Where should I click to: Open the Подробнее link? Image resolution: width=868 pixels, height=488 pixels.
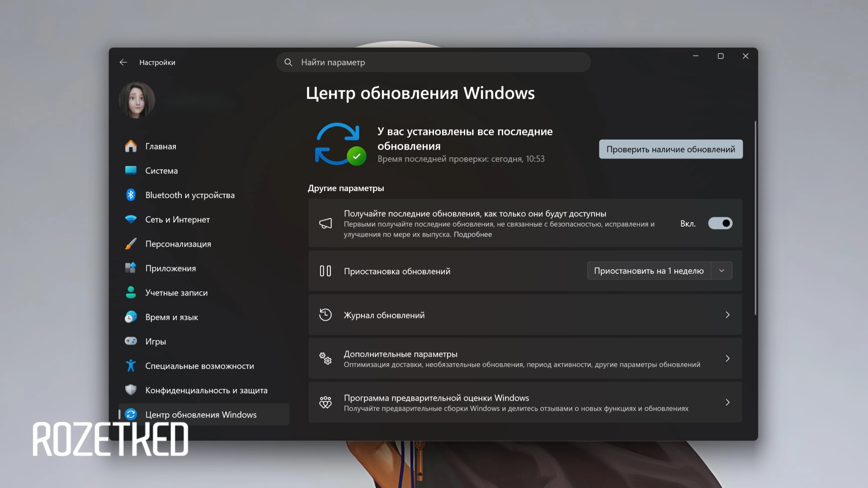(x=473, y=235)
